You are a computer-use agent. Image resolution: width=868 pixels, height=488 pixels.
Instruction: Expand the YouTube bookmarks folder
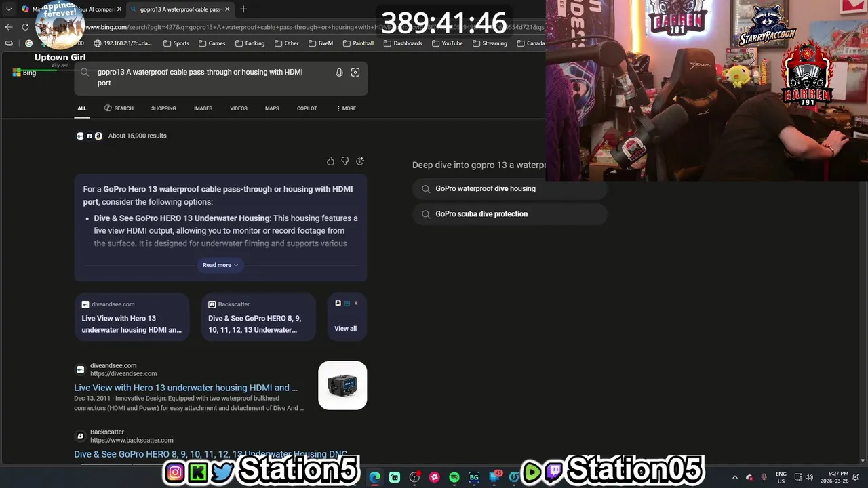[x=447, y=43]
